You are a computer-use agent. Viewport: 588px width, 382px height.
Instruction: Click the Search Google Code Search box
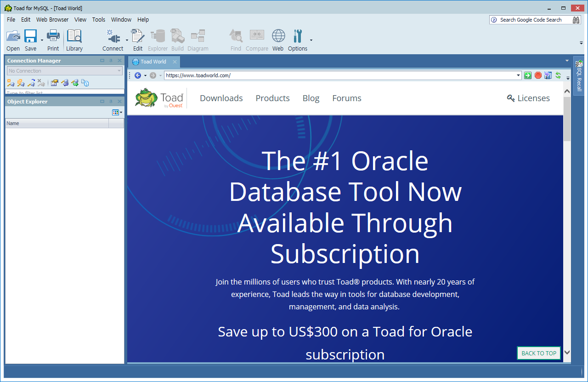(x=531, y=20)
